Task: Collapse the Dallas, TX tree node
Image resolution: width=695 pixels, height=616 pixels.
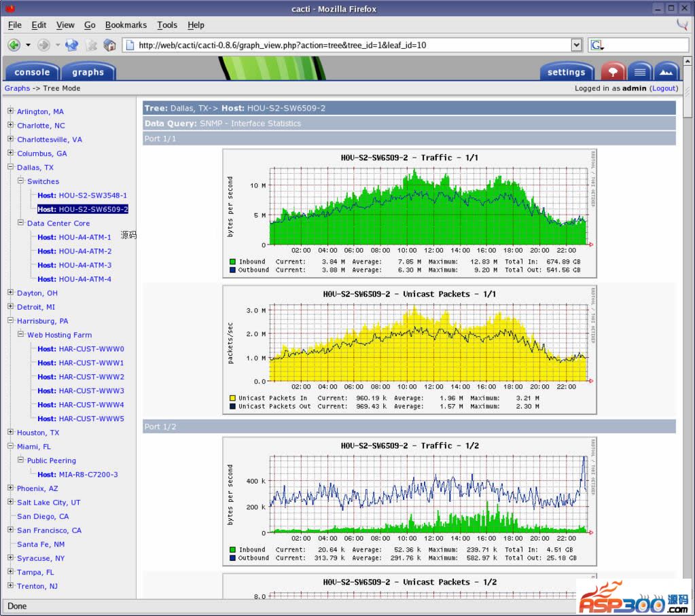Action: pos(10,167)
